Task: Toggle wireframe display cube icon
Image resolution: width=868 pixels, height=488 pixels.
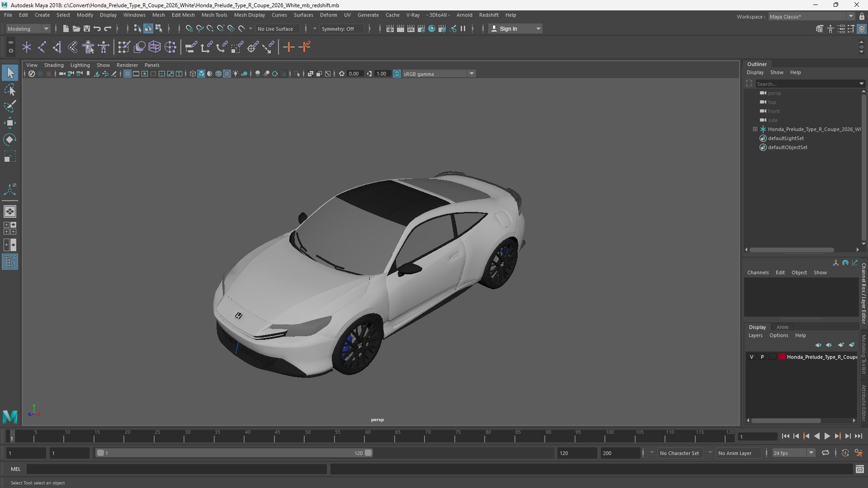Action: (x=193, y=74)
